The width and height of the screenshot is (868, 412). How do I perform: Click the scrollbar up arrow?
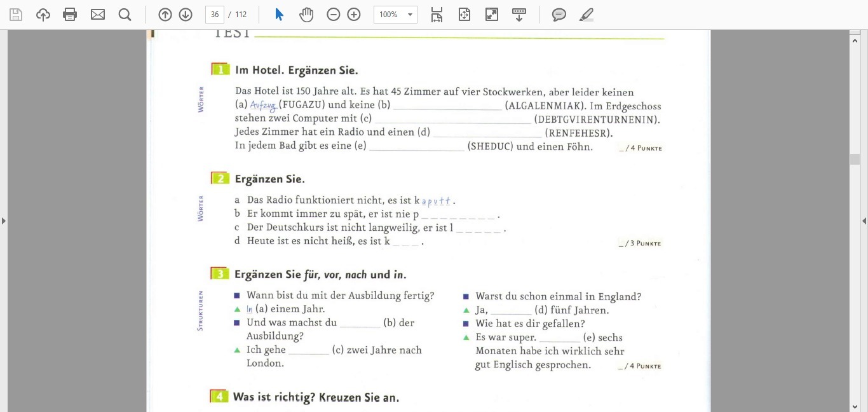pos(855,41)
